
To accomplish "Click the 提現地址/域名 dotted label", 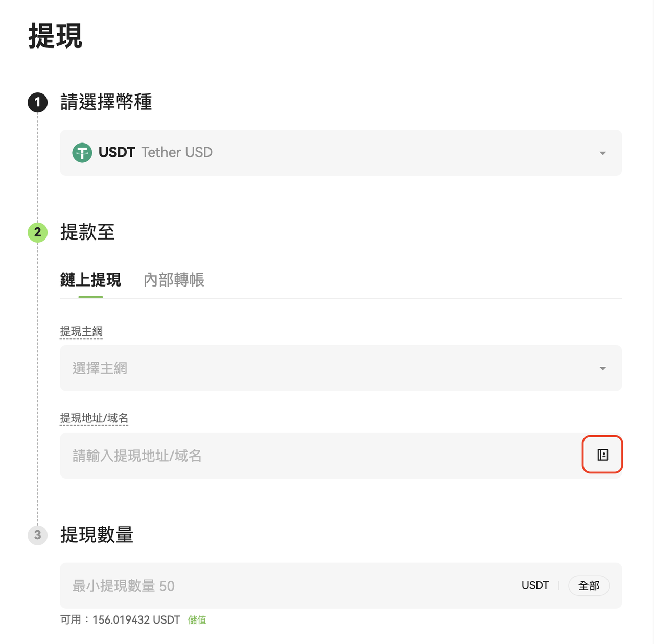I will point(94,418).
